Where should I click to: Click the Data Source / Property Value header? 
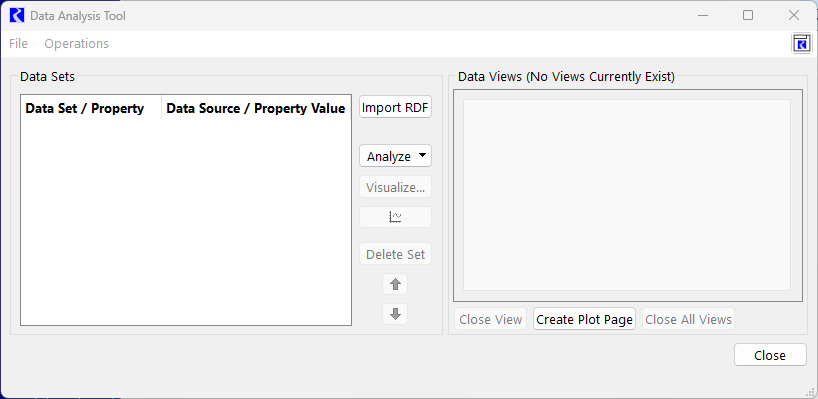256,108
